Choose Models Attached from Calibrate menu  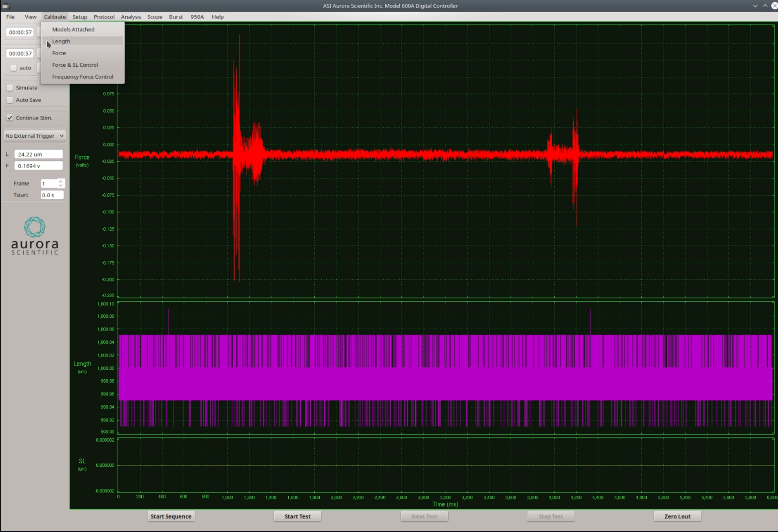tap(83, 29)
